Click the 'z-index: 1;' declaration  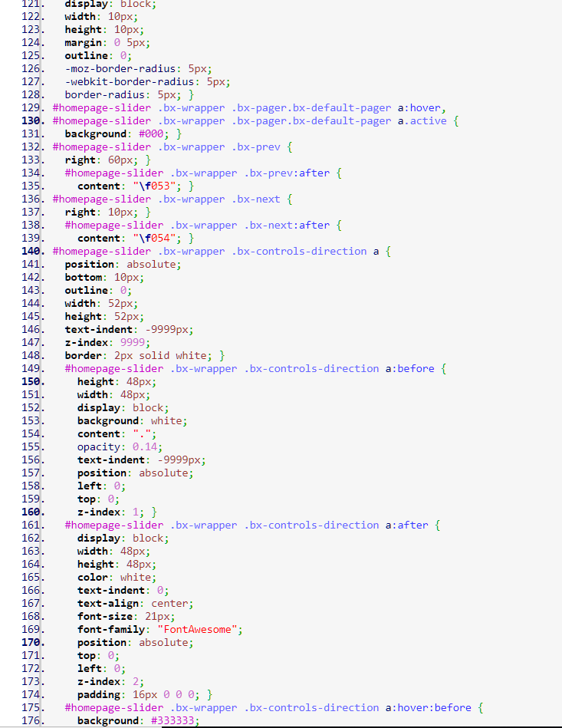click(110, 512)
